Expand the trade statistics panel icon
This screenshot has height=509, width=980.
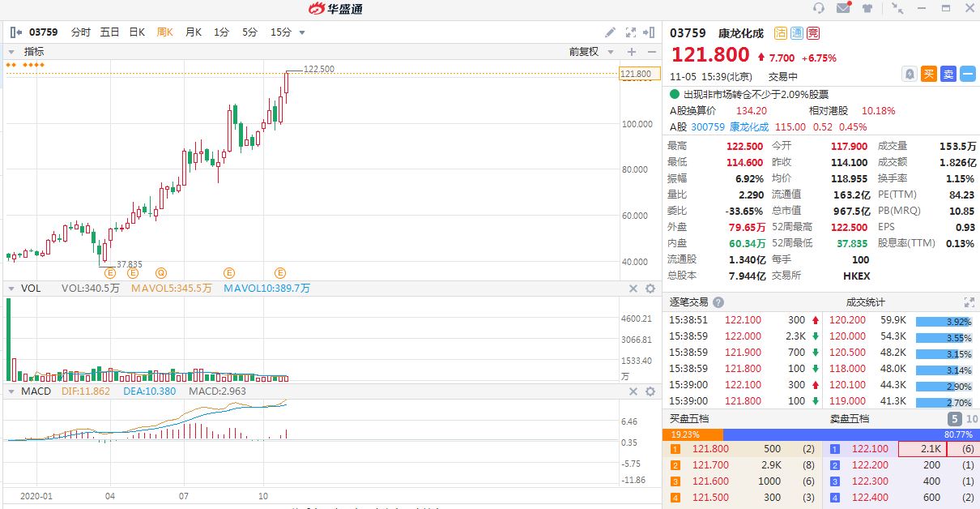tap(969, 302)
